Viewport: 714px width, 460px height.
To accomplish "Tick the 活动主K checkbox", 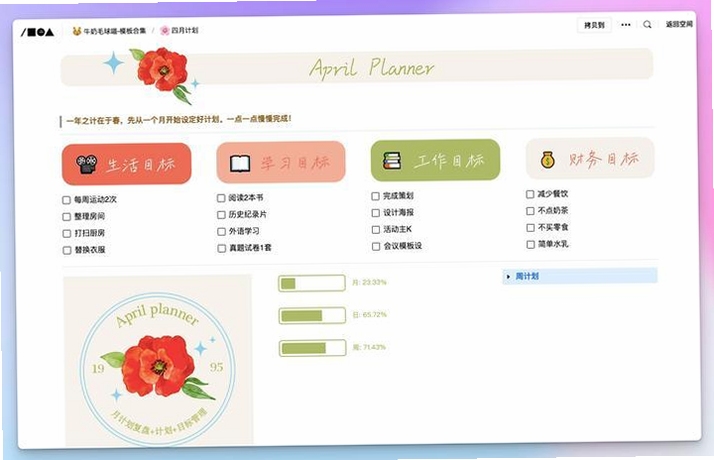I will [x=375, y=230].
